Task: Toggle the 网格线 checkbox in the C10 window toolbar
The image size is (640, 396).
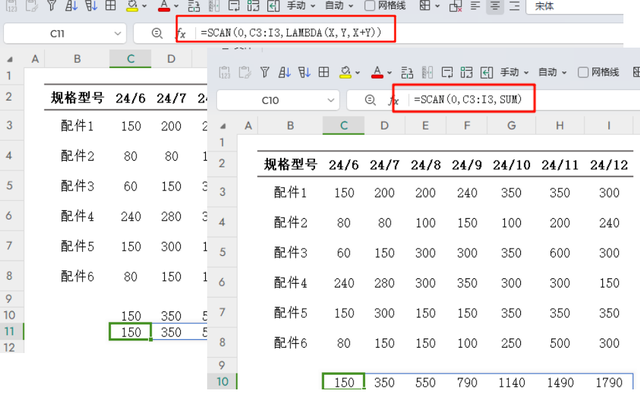Action: coord(583,73)
